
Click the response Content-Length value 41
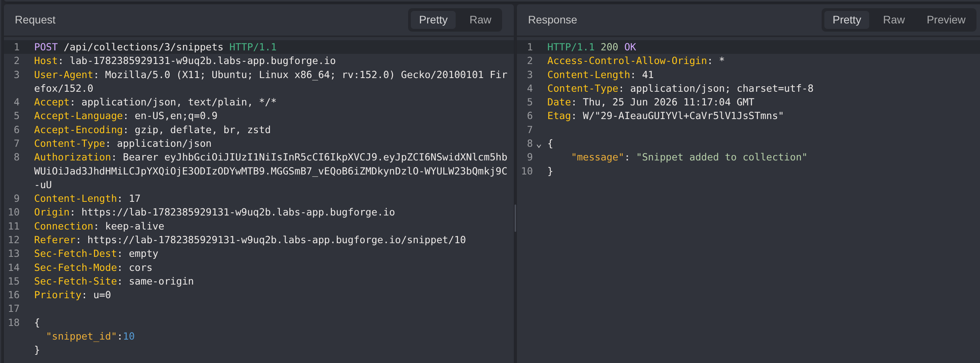[x=648, y=75]
